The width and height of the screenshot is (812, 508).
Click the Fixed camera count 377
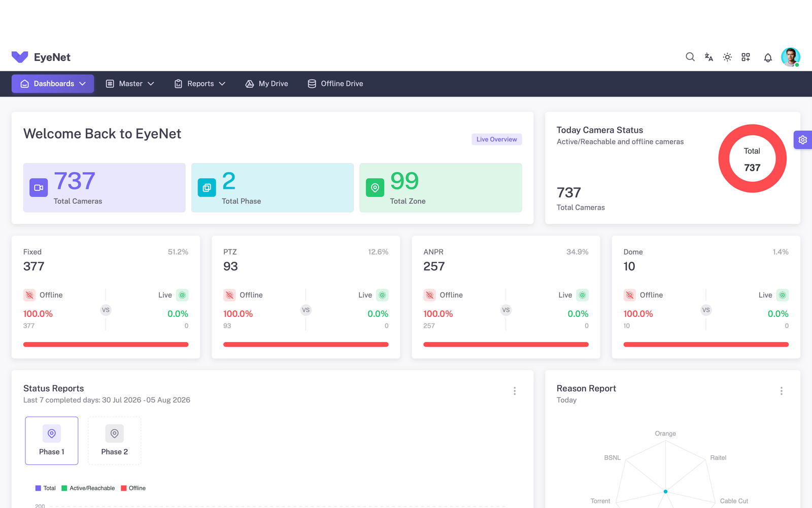click(34, 266)
